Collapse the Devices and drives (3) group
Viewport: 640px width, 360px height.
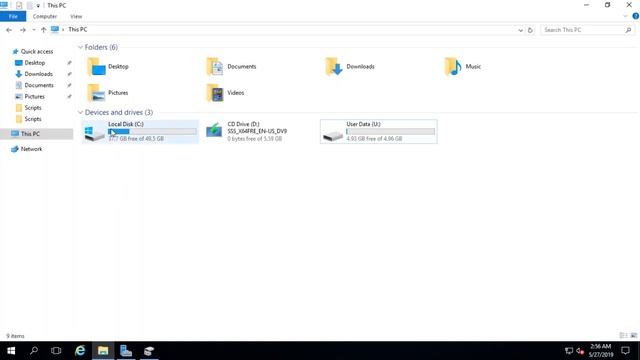(x=80, y=112)
